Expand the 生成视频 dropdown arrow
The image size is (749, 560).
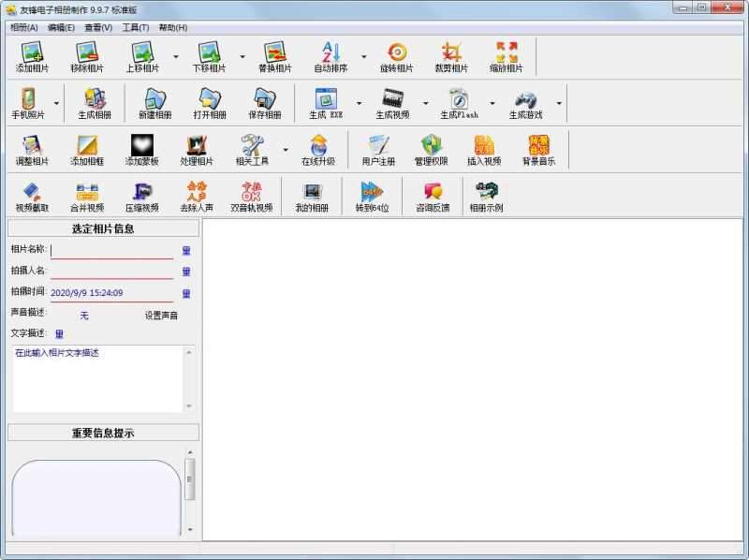(x=425, y=103)
